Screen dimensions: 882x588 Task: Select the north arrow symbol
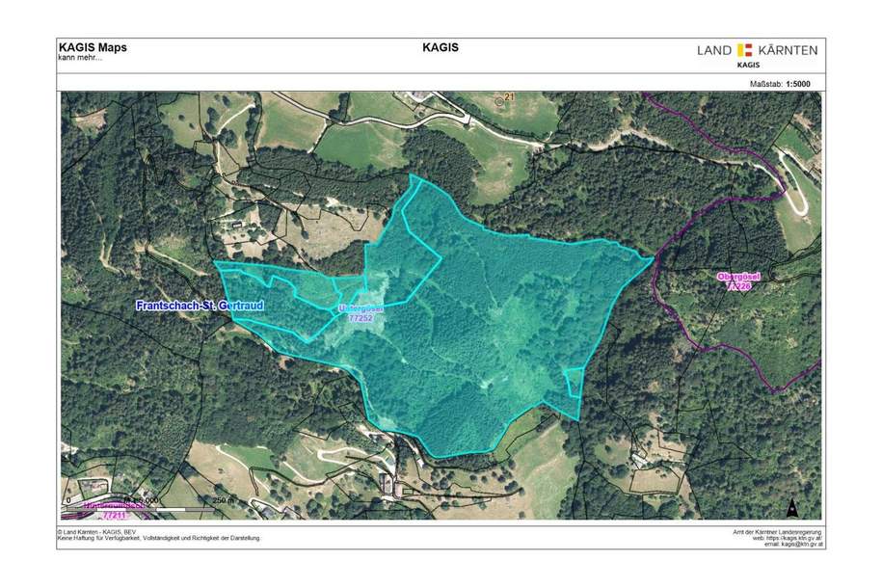click(793, 506)
